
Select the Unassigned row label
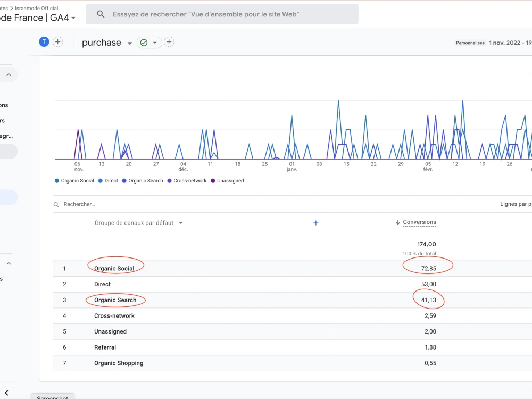point(110,331)
